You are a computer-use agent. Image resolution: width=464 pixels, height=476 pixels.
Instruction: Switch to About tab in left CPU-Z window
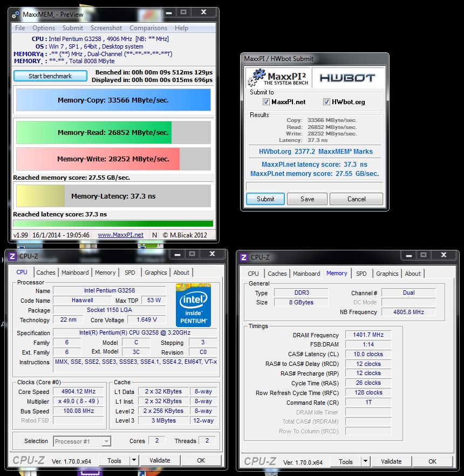click(x=181, y=273)
